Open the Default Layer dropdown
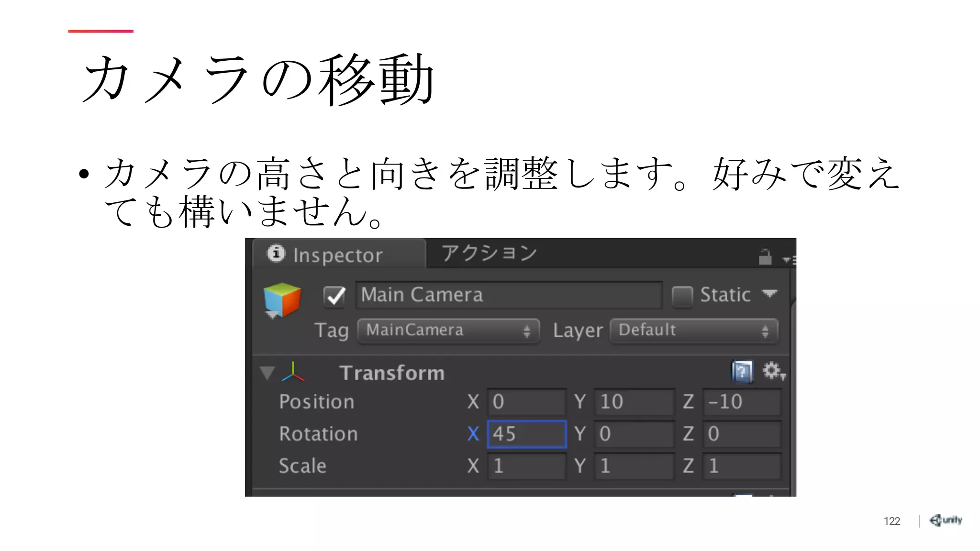The height and width of the screenshot is (551, 980). (693, 331)
